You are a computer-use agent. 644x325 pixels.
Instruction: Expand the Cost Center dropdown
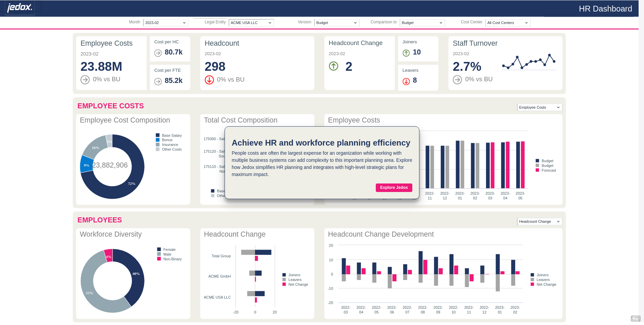(x=508, y=23)
